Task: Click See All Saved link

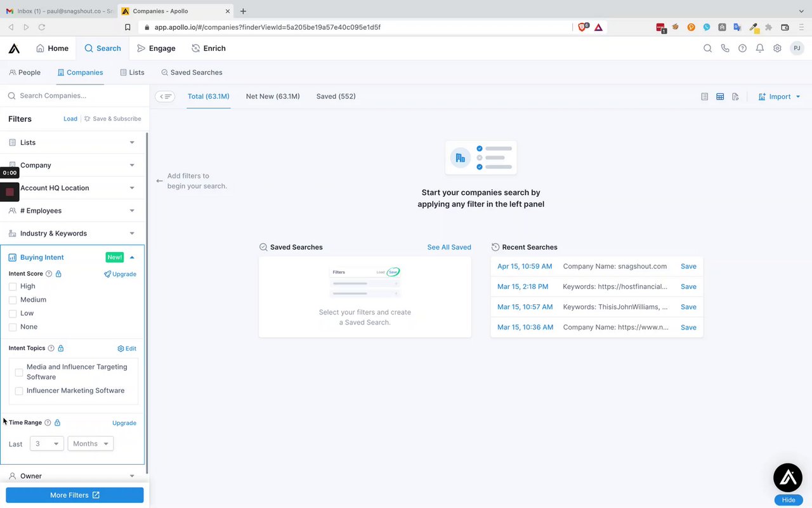Action: [x=449, y=247]
